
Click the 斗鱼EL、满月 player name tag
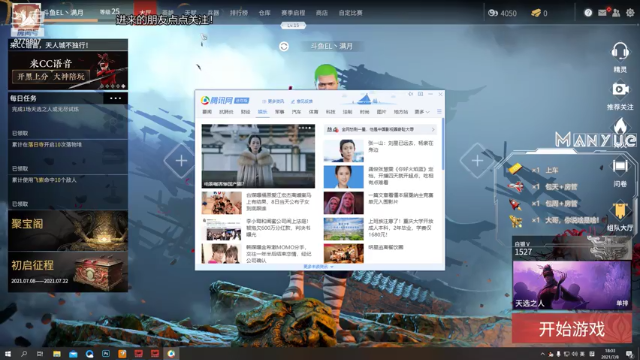[331, 46]
